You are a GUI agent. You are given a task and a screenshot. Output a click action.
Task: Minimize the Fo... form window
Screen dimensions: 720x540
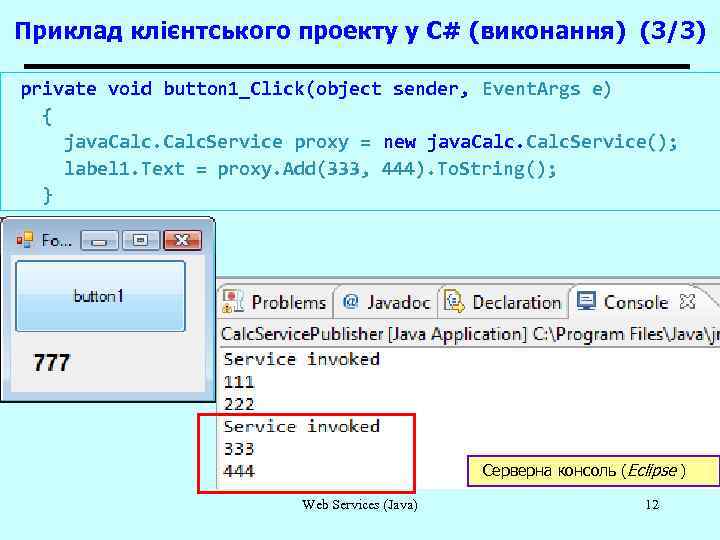pos(99,240)
